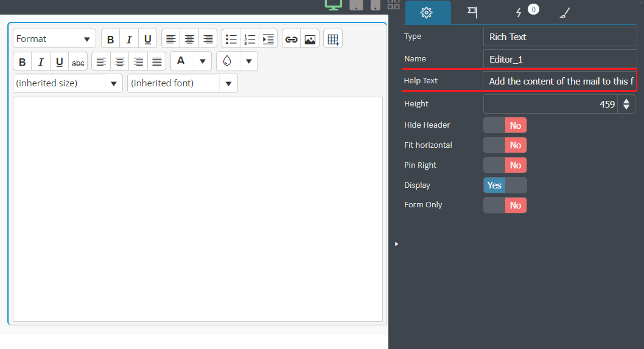
Task: Click the Height stepper arrows
Action: 626,104
